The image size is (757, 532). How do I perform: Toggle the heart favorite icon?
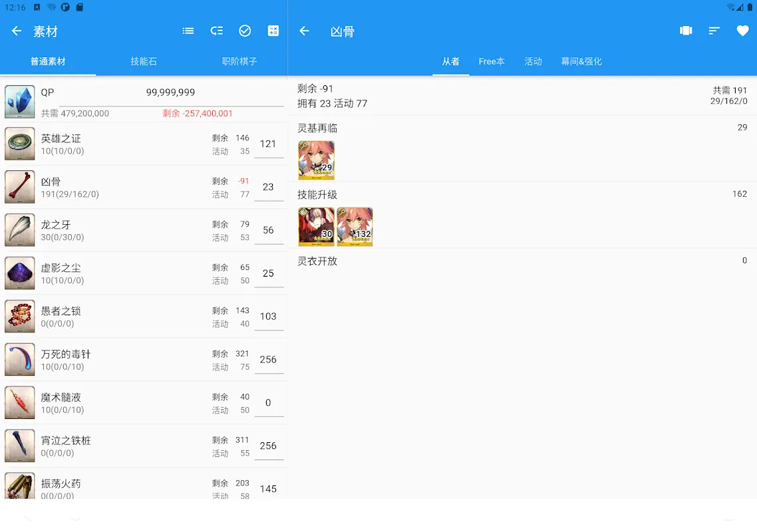coord(742,31)
